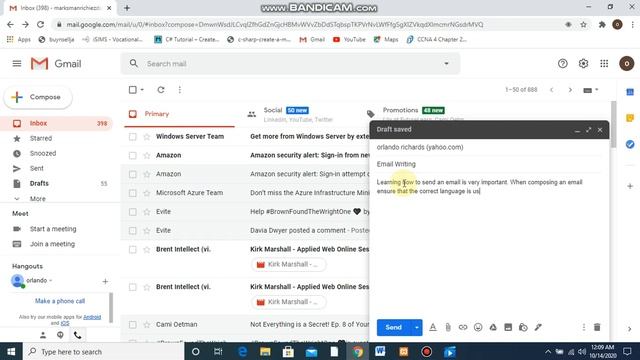Click Make a phone call link
640x360 pixels.
(x=60, y=301)
